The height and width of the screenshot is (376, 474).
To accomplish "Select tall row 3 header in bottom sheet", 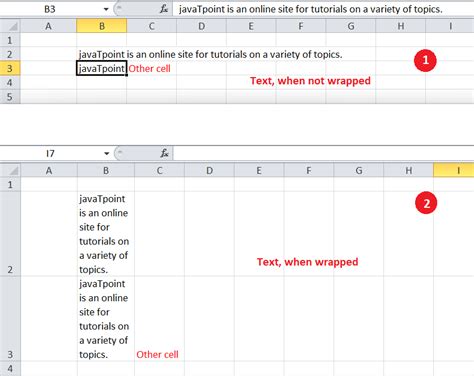I will click(x=10, y=319).
